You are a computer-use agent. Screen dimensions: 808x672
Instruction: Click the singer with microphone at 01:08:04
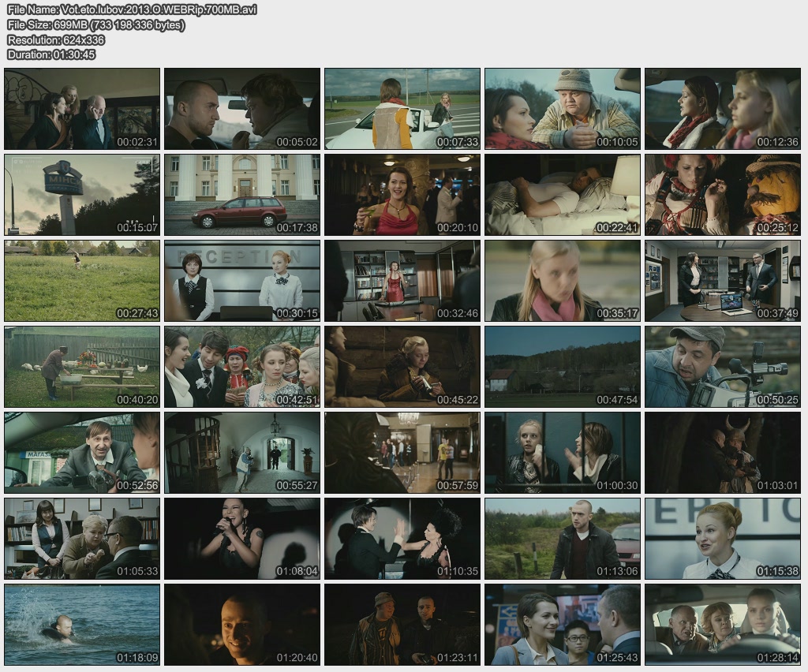tap(241, 539)
